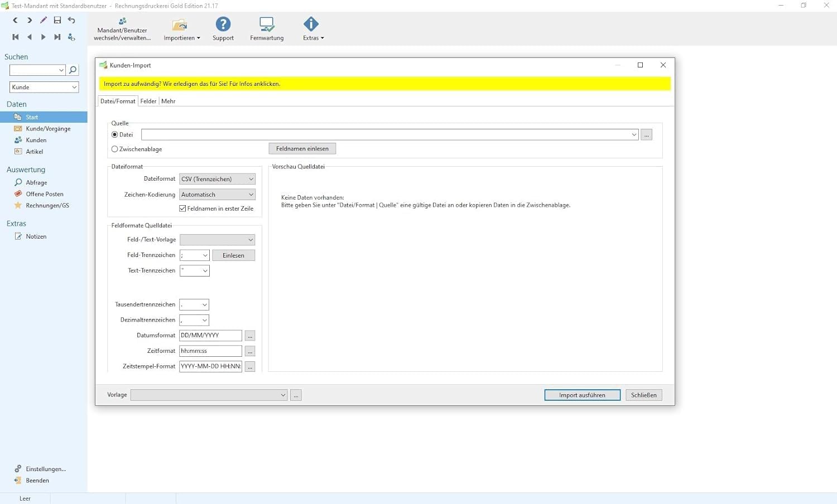Image resolution: width=837 pixels, height=504 pixels.
Task: Switch to the Felder tab
Action: tap(148, 101)
